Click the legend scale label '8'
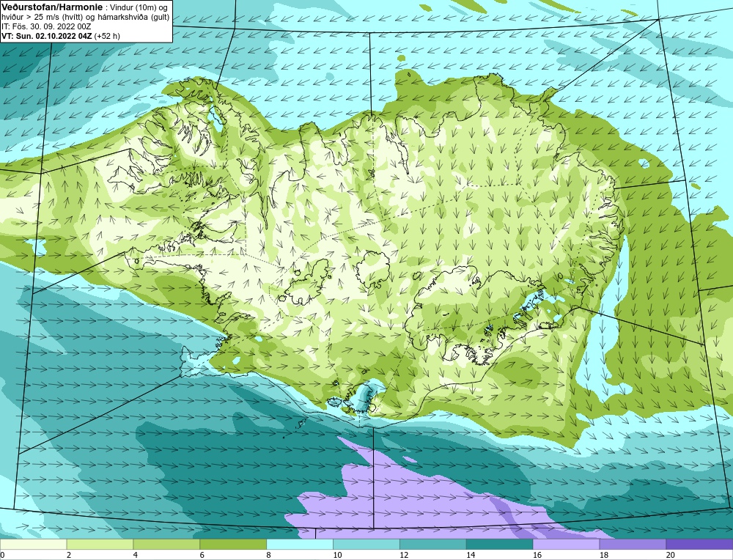The width and height of the screenshot is (733, 560). coord(268,555)
